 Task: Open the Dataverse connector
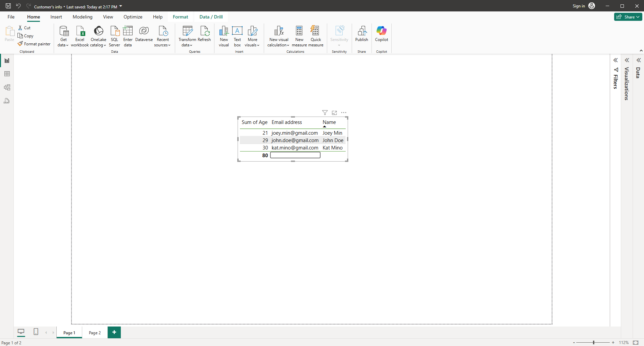(x=144, y=31)
